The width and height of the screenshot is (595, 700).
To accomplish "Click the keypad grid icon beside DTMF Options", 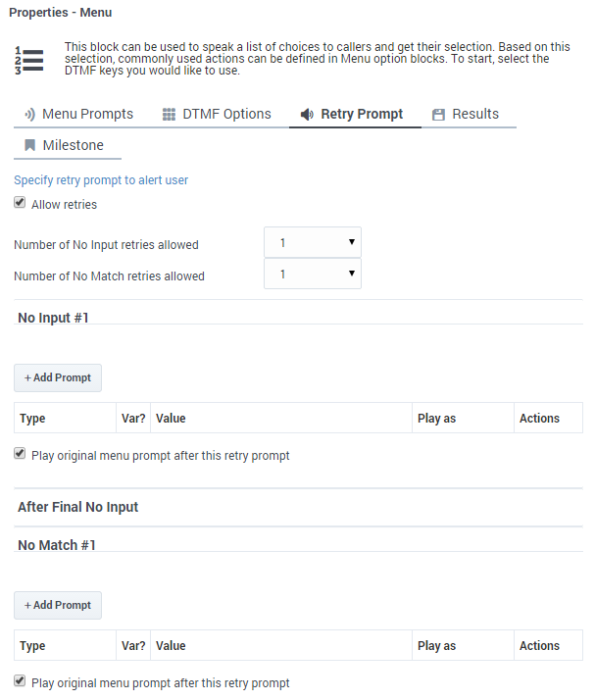I will [169, 115].
